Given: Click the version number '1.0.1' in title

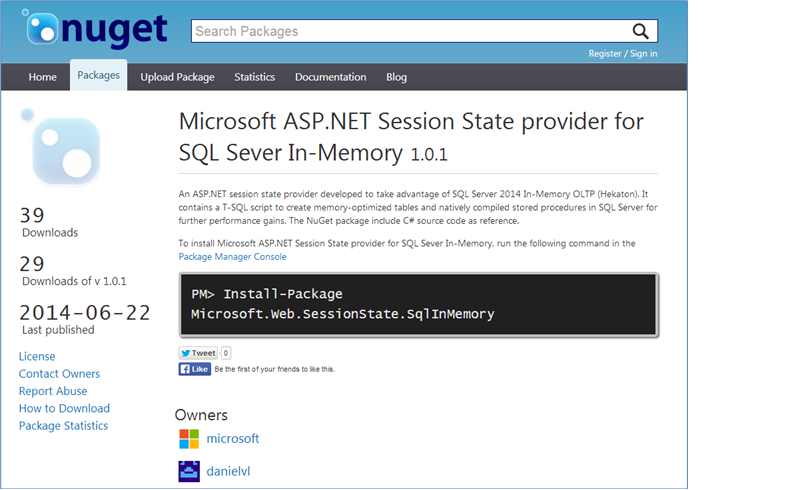Looking at the screenshot, I should pyautogui.click(x=429, y=154).
